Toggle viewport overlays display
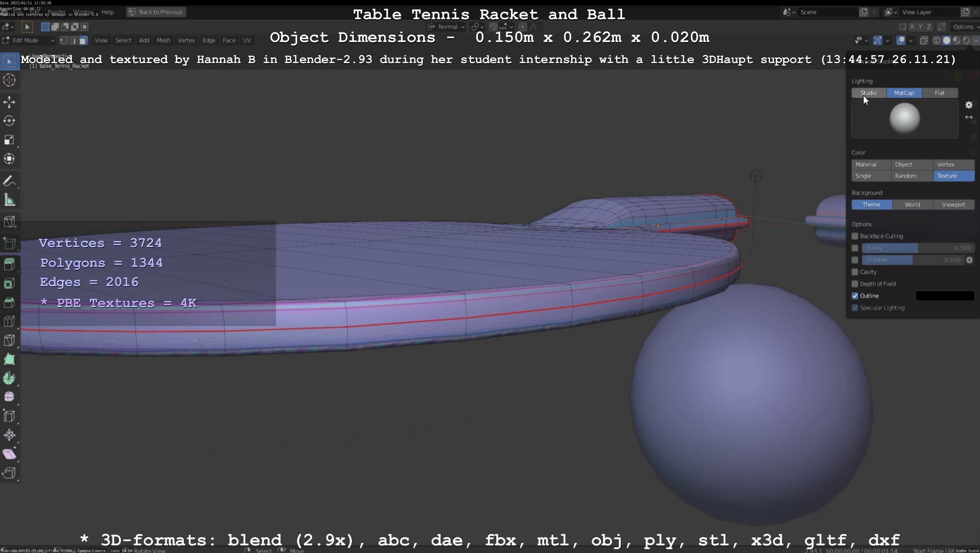The width and height of the screenshot is (980, 553). click(900, 41)
